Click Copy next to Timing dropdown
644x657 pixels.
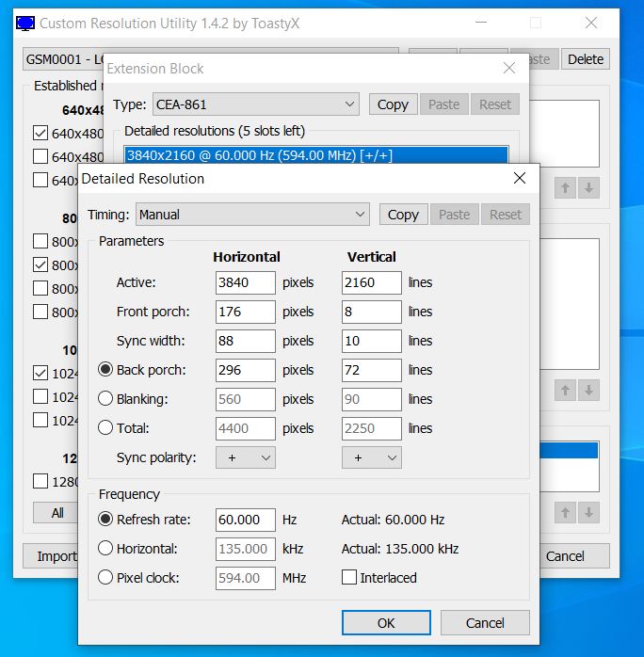point(403,215)
